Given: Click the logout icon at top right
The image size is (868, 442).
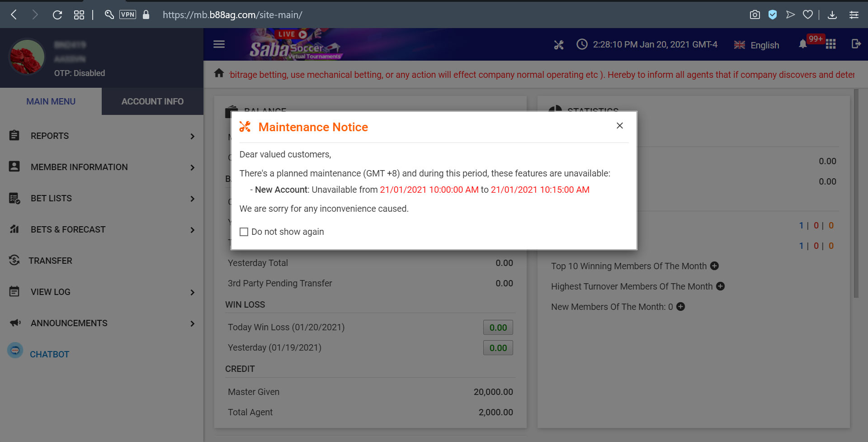Looking at the screenshot, I should click(x=856, y=44).
